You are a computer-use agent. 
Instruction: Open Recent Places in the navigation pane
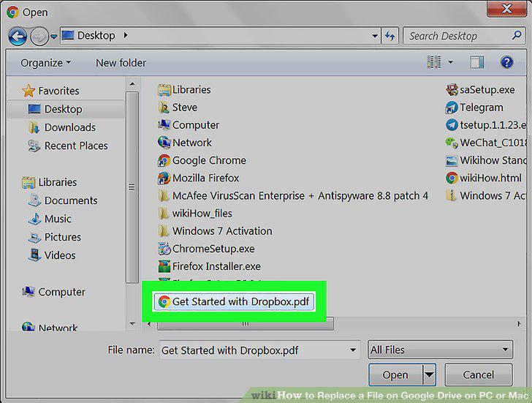67,146
